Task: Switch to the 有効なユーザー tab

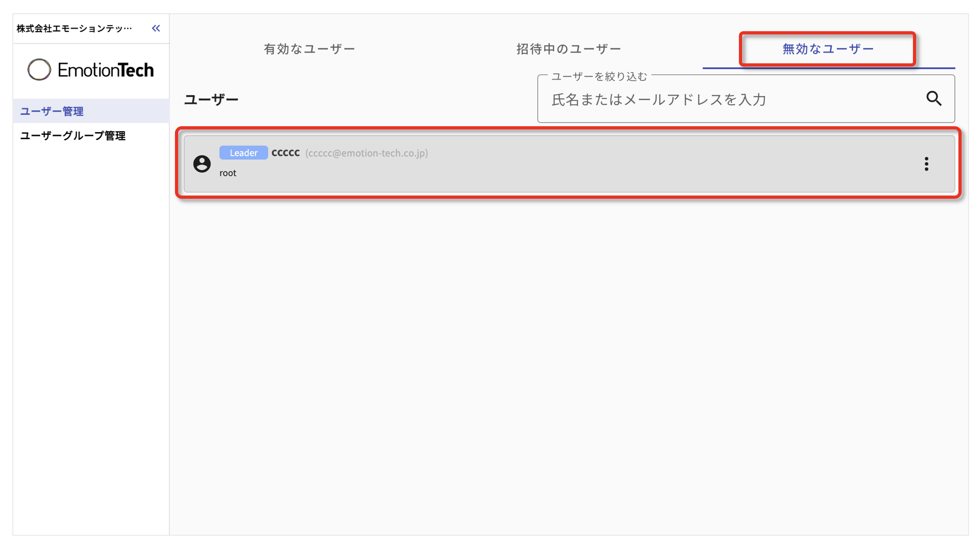Action: pos(310,49)
